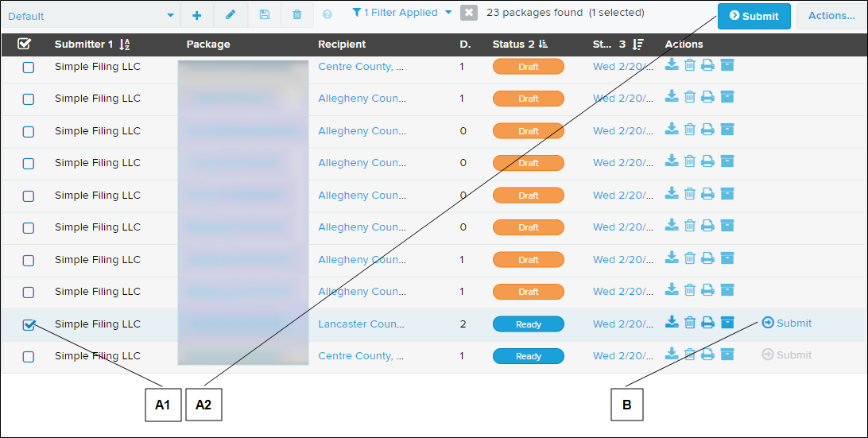Open the Wed 2/20 date link in the Lancaster row
The height and width of the screenshot is (438, 868).
623,324
